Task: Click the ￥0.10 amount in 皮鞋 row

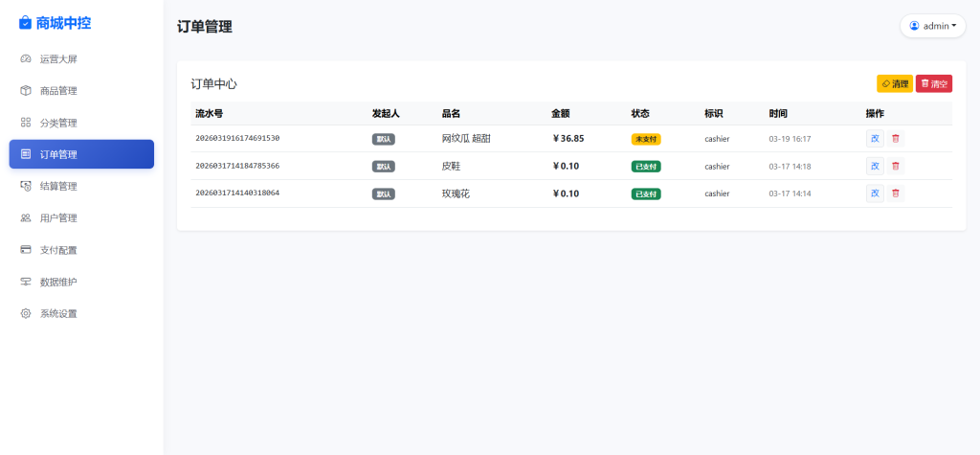Action: point(566,166)
